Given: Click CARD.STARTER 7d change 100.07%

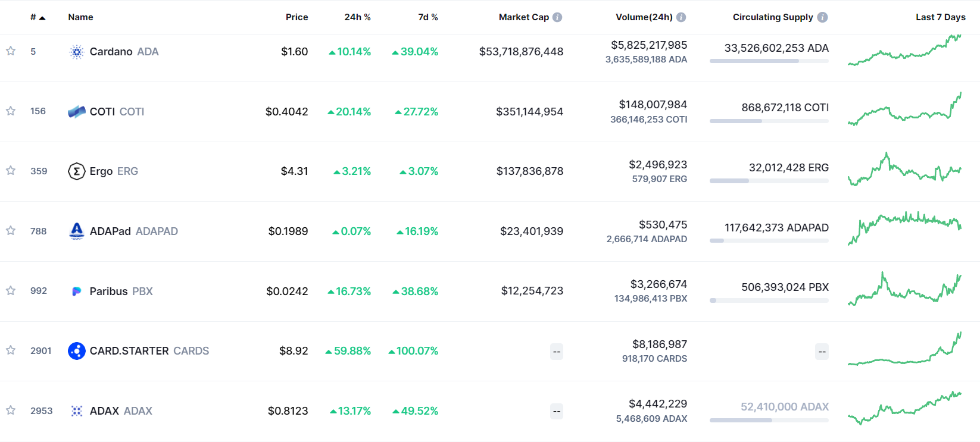Looking at the screenshot, I should pyautogui.click(x=413, y=351).
